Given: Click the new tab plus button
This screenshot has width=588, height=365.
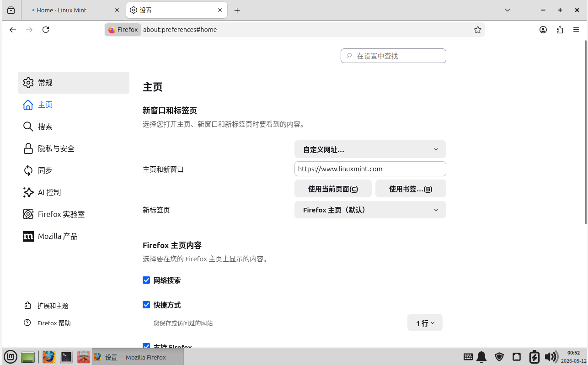Looking at the screenshot, I should coord(237,10).
